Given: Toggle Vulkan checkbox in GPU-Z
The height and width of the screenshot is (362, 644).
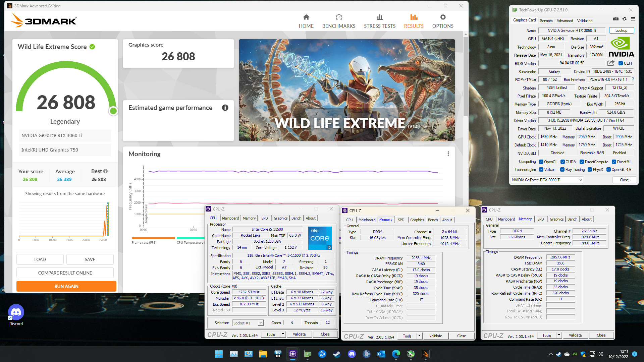Looking at the screenshot, I should (541, 170).
